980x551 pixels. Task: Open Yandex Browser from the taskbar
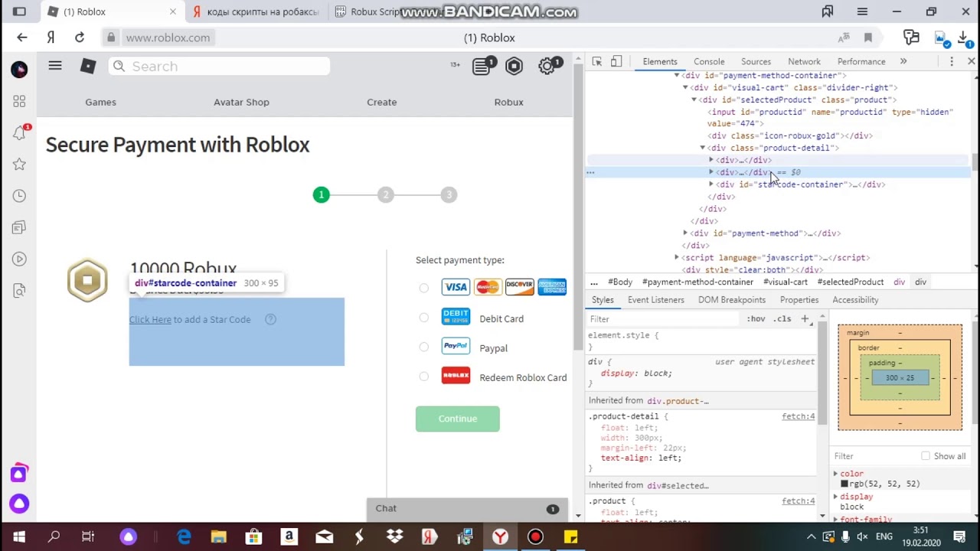tap(500, 537)
